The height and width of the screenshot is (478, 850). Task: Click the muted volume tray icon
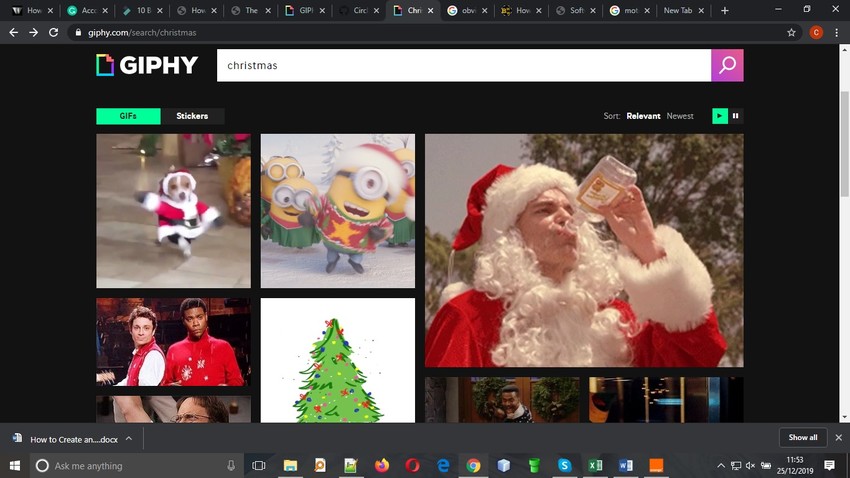point(750,466)
